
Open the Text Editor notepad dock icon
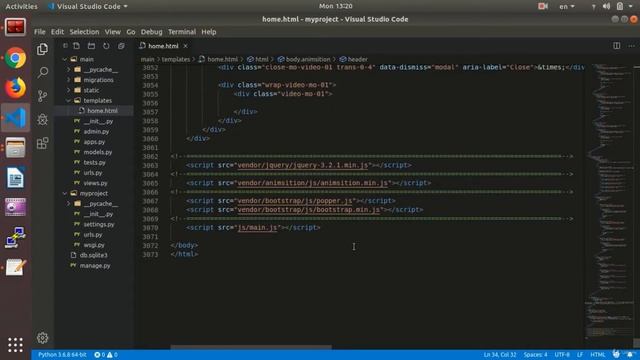(16, 267)
